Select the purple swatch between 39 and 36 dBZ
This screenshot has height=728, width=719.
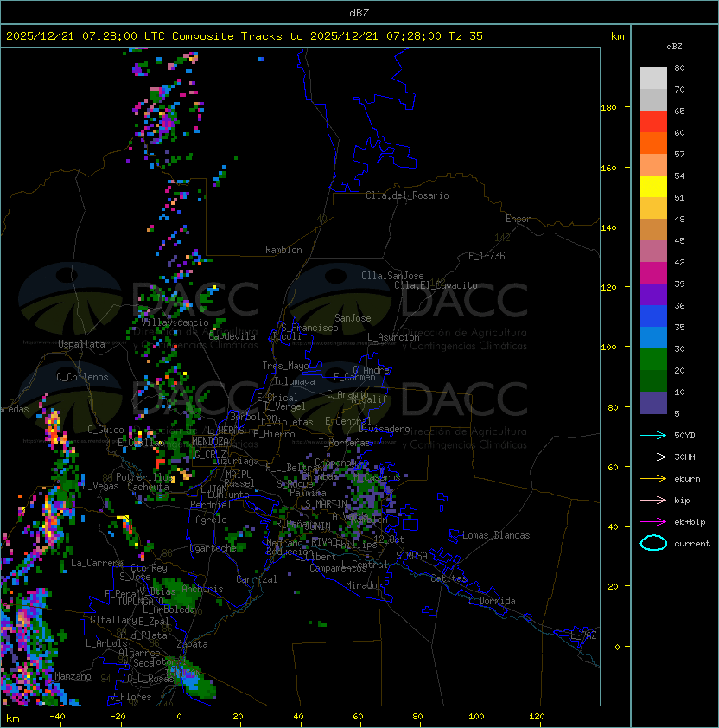(653, 295)
